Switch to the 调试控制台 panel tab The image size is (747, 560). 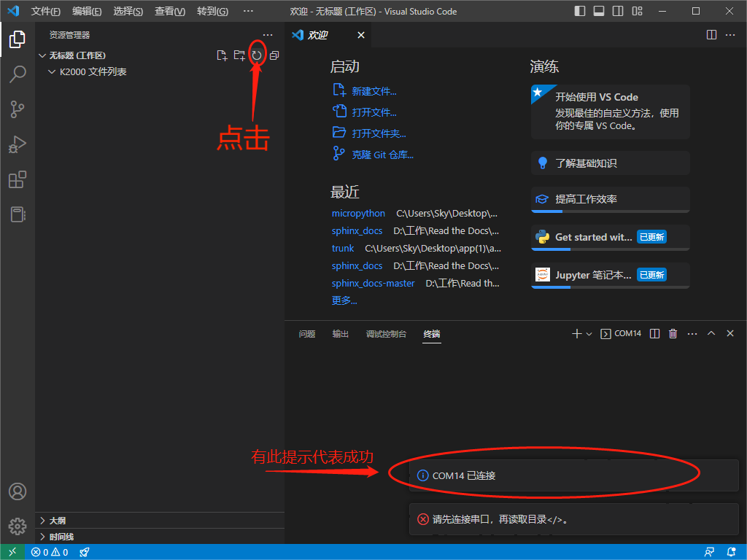tap(386, 334)
